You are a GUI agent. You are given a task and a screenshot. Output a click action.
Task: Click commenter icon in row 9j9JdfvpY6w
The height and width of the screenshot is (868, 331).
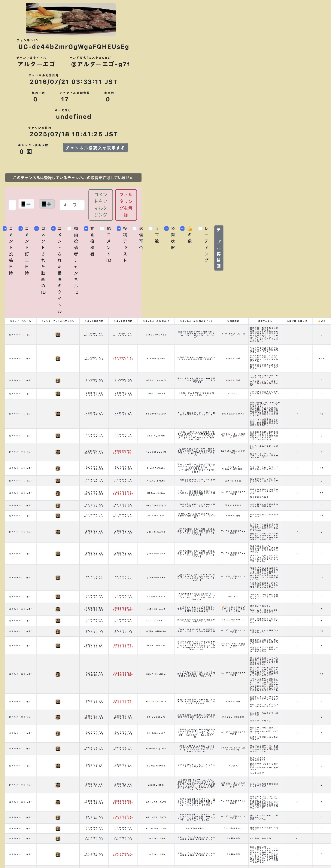[x=58, y=359]
